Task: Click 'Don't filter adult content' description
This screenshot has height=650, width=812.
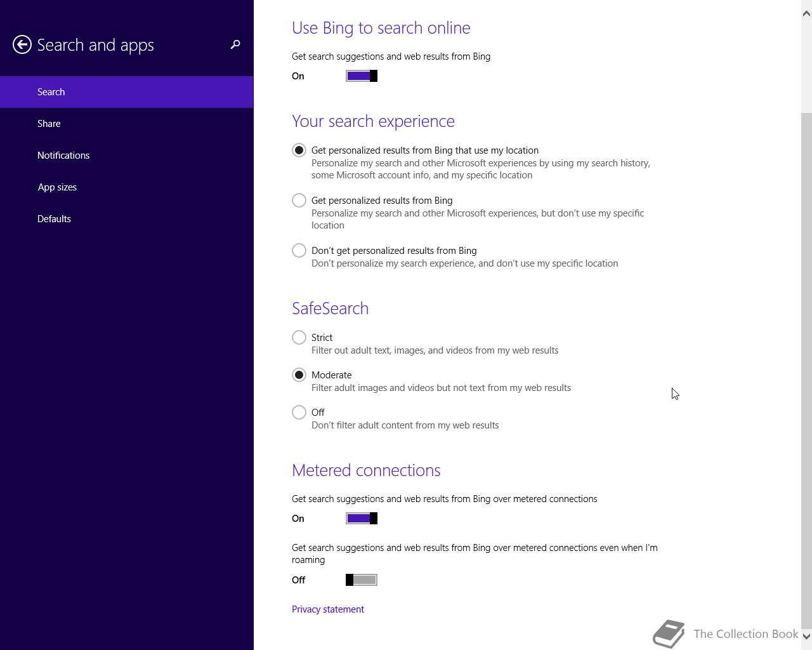Action: point(405,425)
